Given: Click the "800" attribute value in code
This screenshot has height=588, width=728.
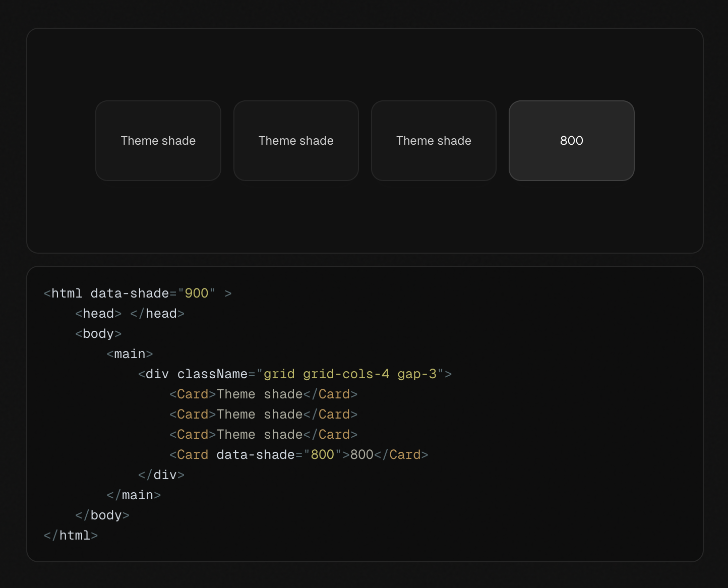Looking at the screenshot, I should pos(323,455).
